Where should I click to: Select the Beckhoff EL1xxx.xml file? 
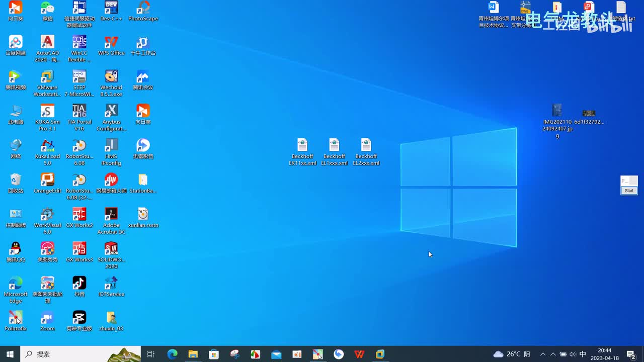coord(334,152)
